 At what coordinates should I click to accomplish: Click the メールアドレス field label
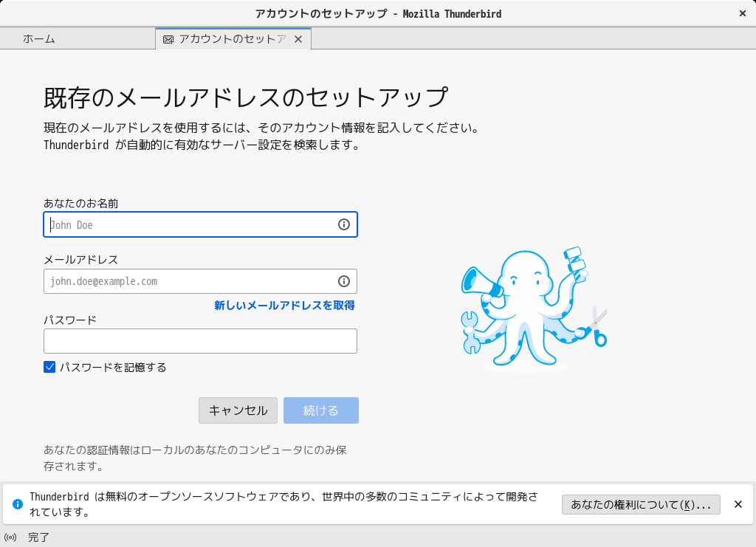point(81,260)
